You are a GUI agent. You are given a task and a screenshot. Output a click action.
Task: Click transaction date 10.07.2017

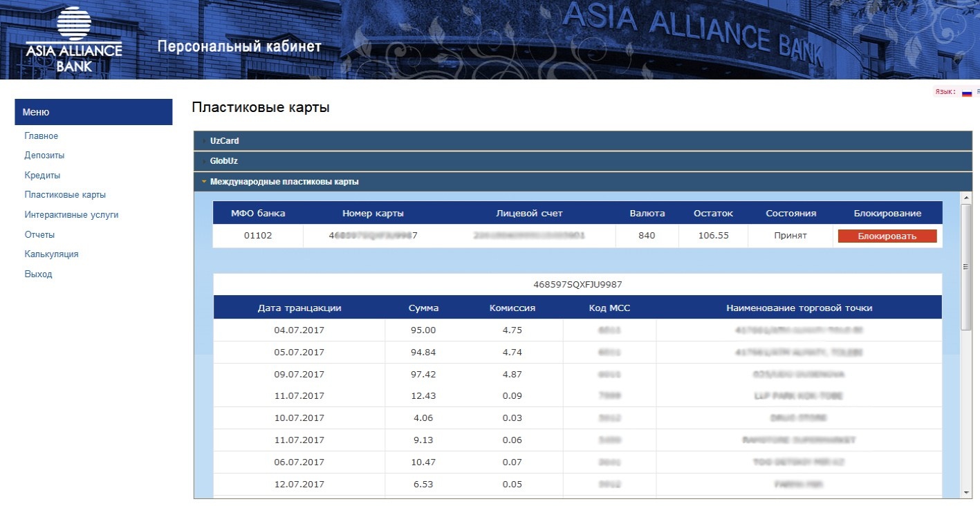(x=299, y=418)
